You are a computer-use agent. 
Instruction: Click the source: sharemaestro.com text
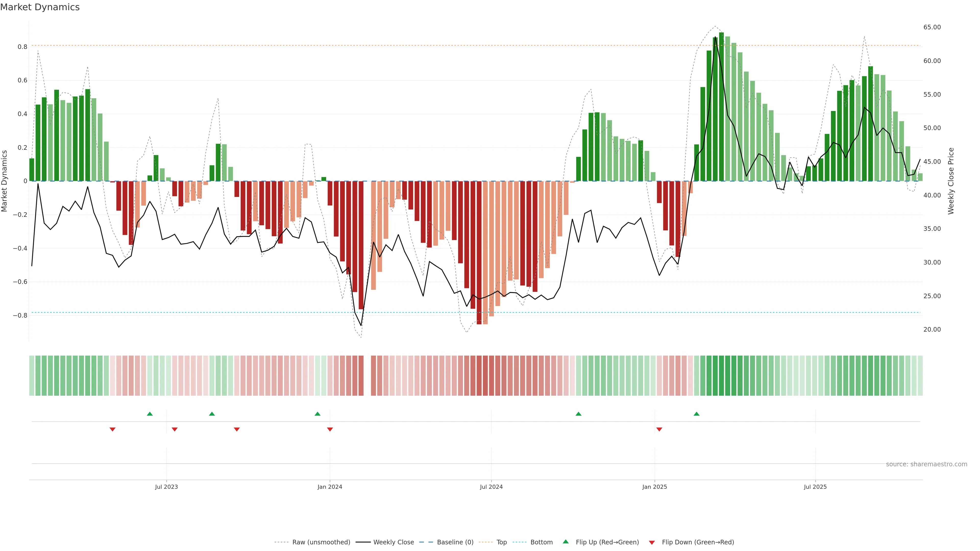pos(926,464)
